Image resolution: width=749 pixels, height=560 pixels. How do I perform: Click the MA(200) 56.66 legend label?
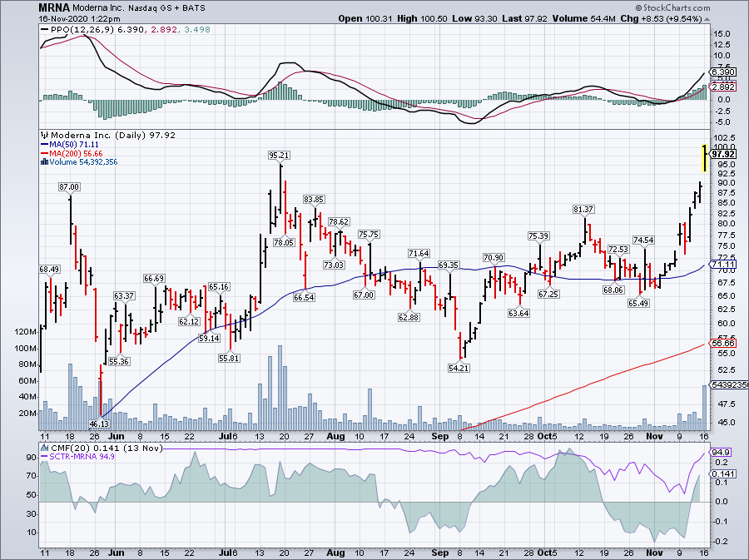click(76, 153)
